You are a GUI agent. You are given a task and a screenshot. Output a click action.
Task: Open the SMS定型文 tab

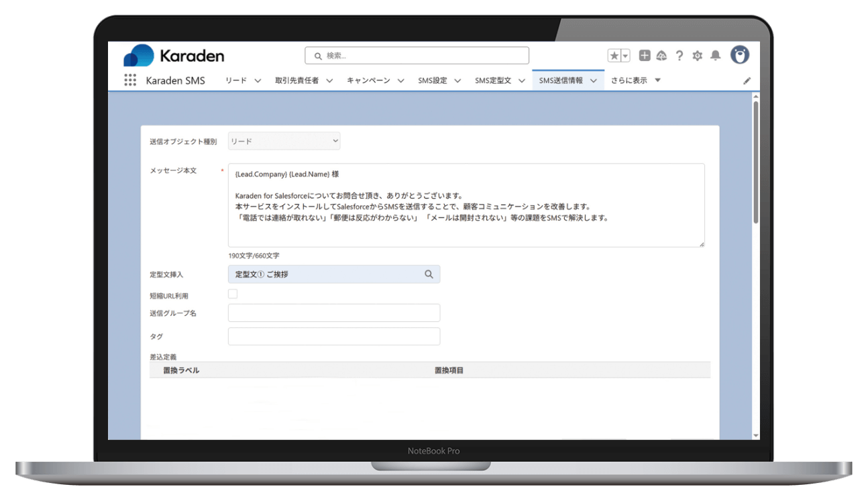[x=493, y=80]
